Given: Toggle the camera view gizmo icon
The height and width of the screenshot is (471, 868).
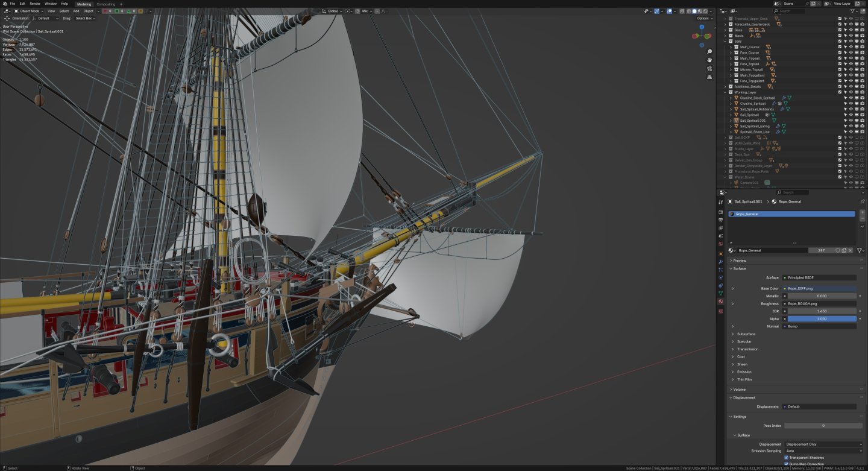Looking at the screenshot, I should pos(710,69).
